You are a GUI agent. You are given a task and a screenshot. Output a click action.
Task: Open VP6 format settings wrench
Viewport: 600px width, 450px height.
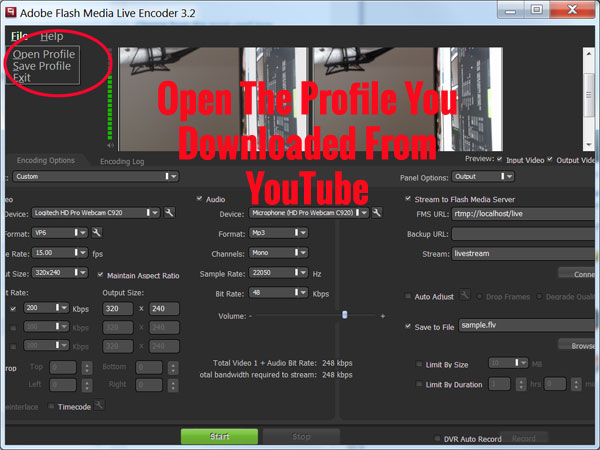coord(97,232)
